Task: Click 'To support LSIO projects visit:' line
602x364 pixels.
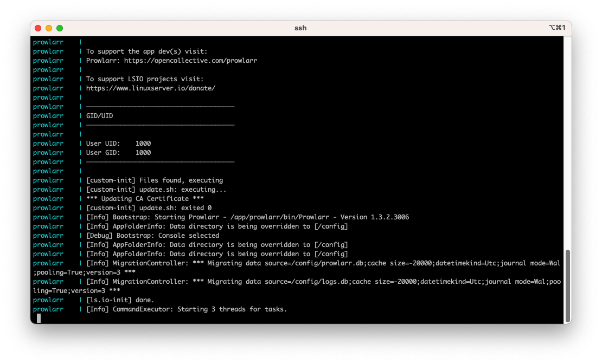Action: [x=145, y=79]
